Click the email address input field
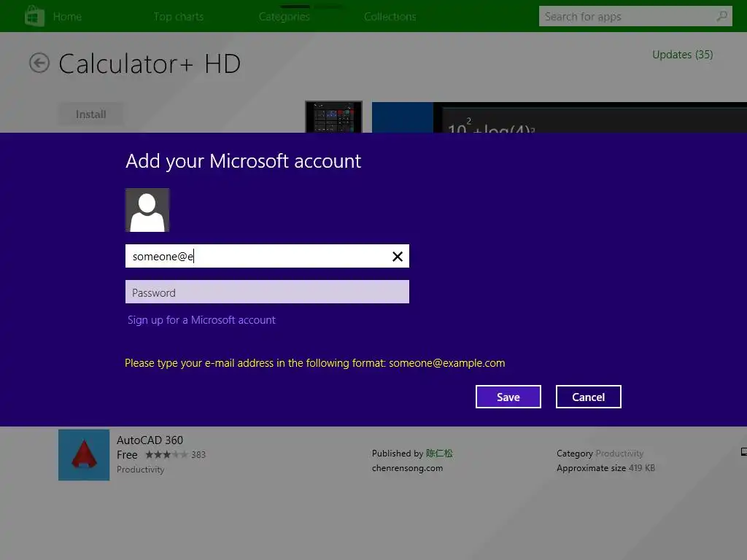This screenshot has width=747, height=560. click(267, 256)
